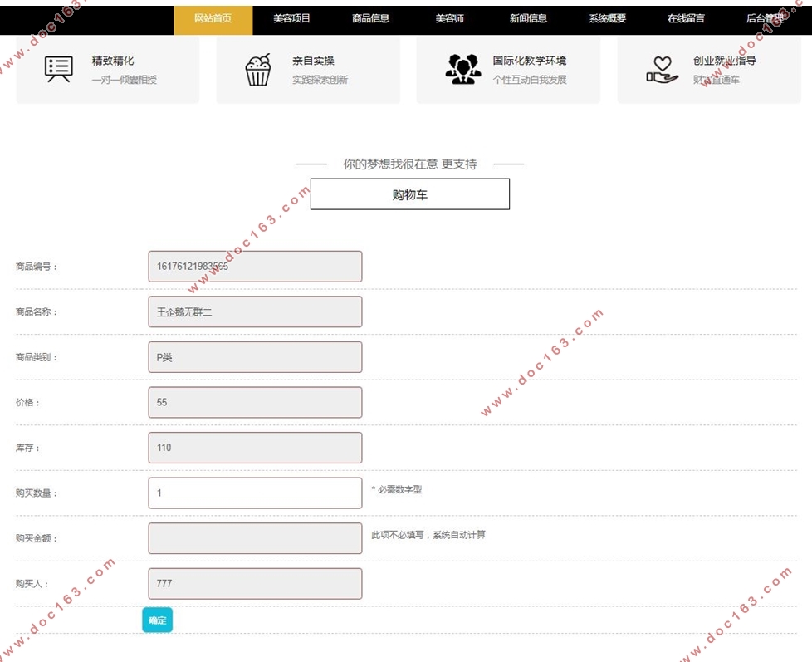Click the heart-in-hand icon beside 创业就业指导
Viewport: 812px width, 662px height.
662,70
